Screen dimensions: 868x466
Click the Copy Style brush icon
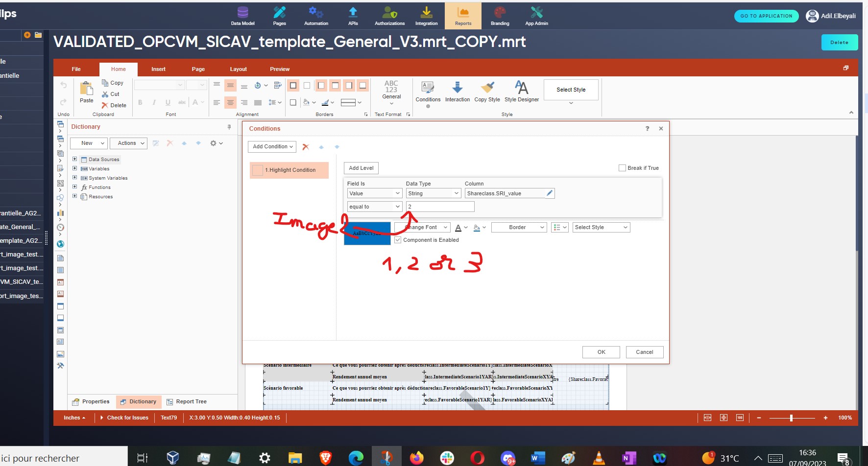[x=487, y=88]
